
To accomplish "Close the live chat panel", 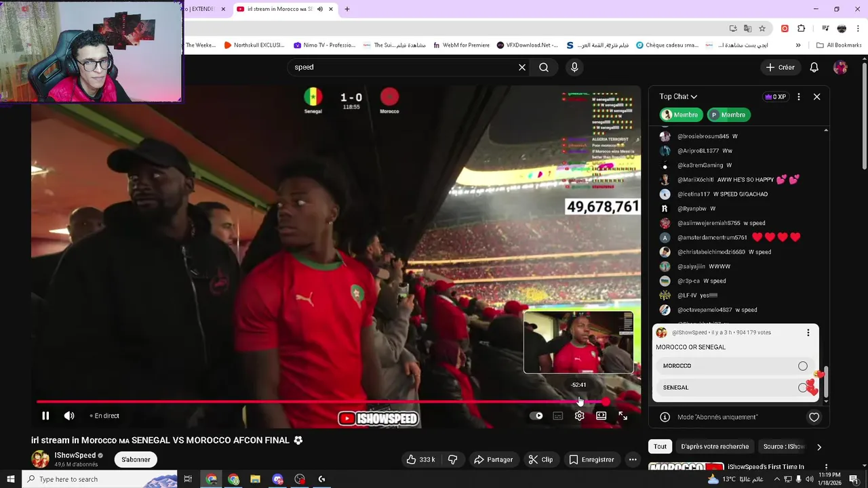I will coord(816,97).
